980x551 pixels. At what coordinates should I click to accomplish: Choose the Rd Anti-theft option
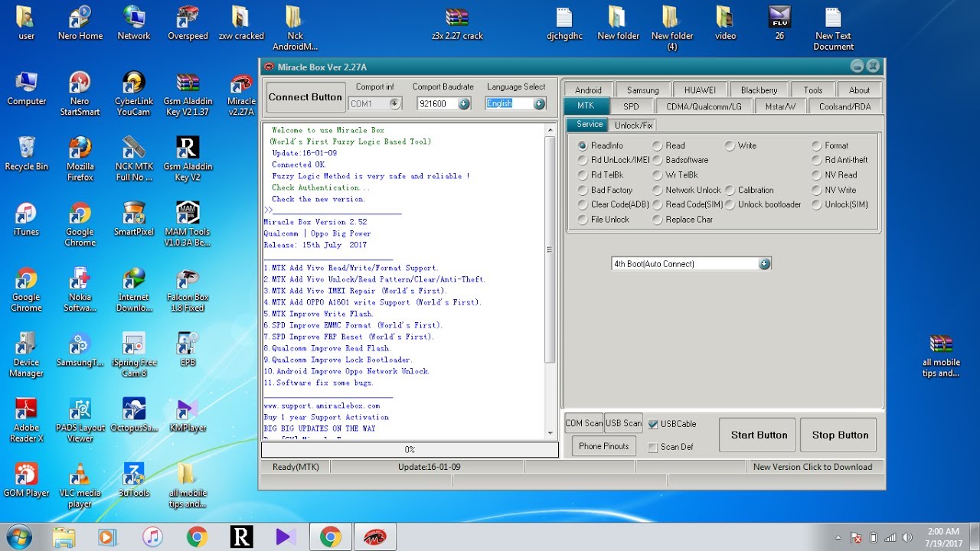point(817,160)
